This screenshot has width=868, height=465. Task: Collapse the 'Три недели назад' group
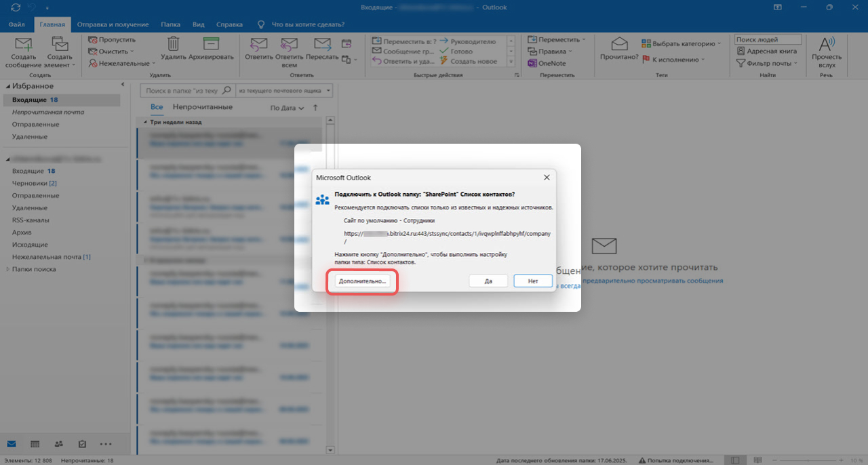point(145,123)
